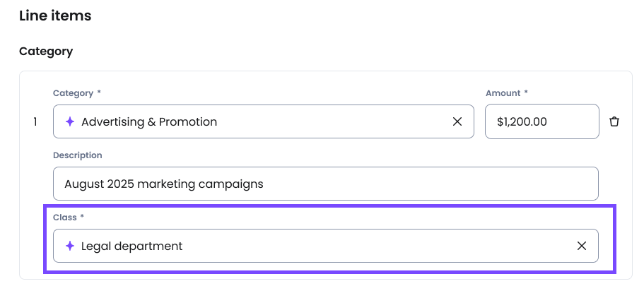Click the Line items heading
Viewport: 644px width, 286px height.
tap(55, 15)
